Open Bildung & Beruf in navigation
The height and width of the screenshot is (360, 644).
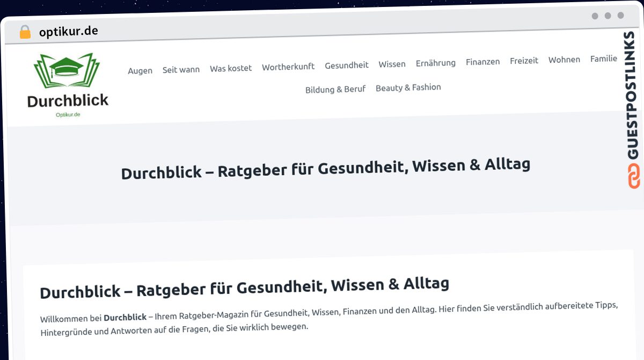(x=335, y=89)
